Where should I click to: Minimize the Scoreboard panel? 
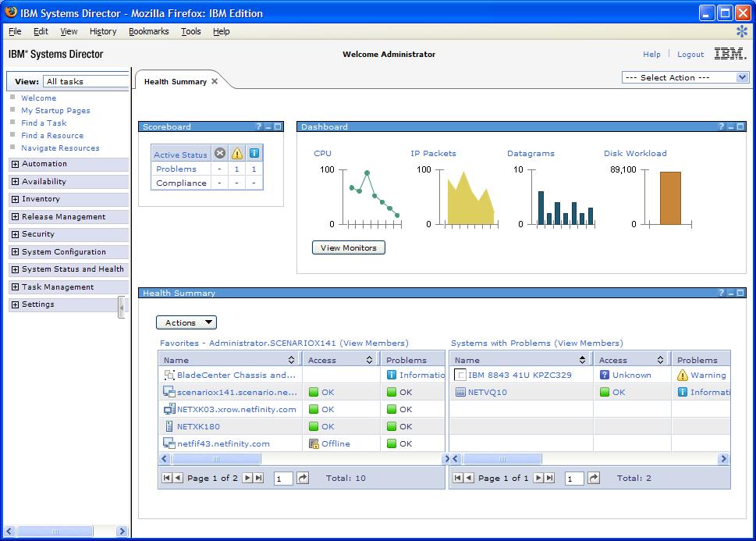[268, 127]
